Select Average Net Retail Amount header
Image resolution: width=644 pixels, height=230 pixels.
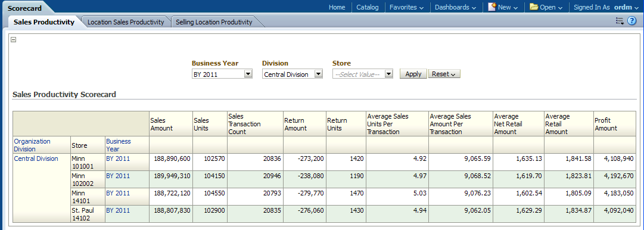coord(518,124)
